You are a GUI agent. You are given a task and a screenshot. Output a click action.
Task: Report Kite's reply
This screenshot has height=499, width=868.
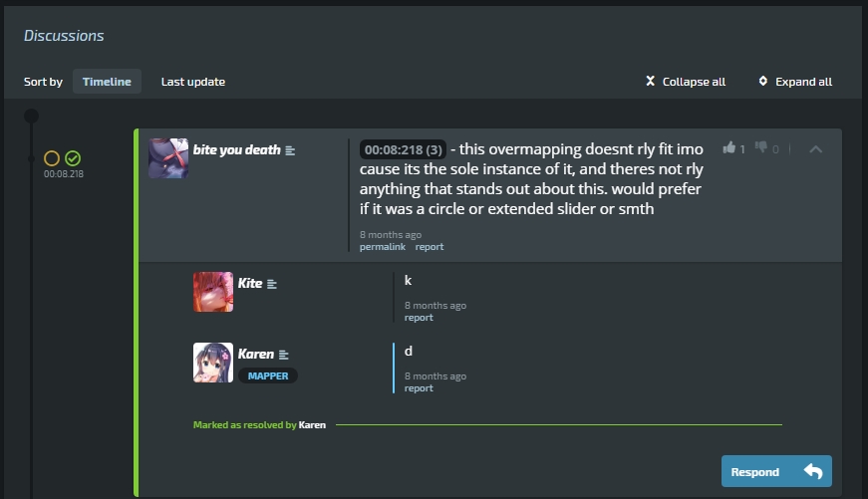(419, 318)
